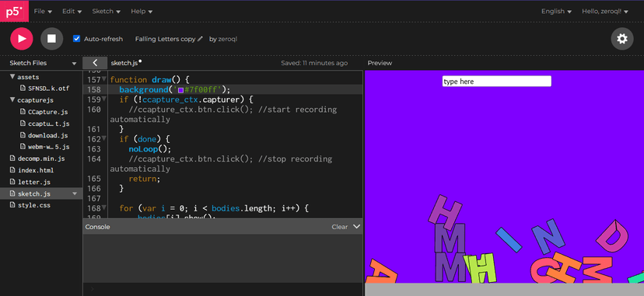Collapse console with down chevron icon

coord(356,227)
